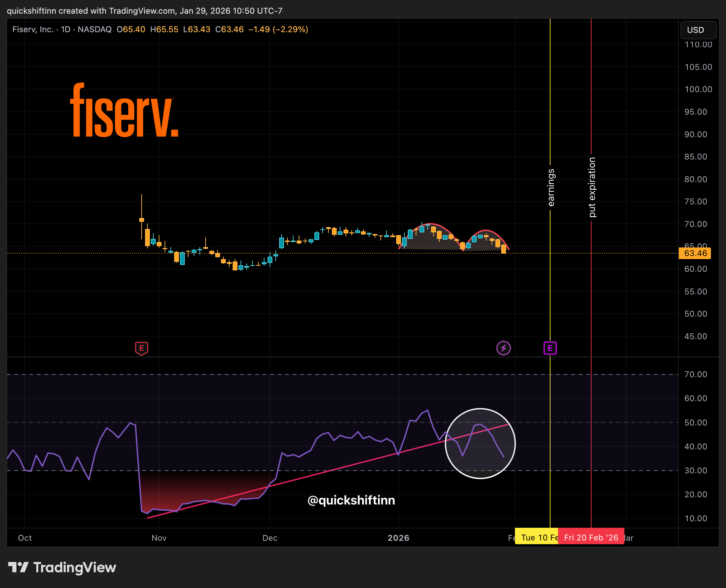Click the purple lightning bolt event icon
Image resolution: width=726 pixels, height=588 pixels.
pos(503,348)
